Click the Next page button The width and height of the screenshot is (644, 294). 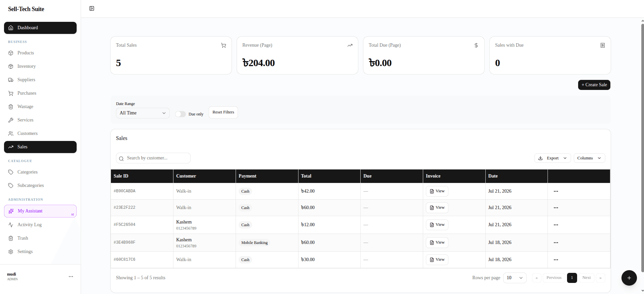click(x=587, y=278)
